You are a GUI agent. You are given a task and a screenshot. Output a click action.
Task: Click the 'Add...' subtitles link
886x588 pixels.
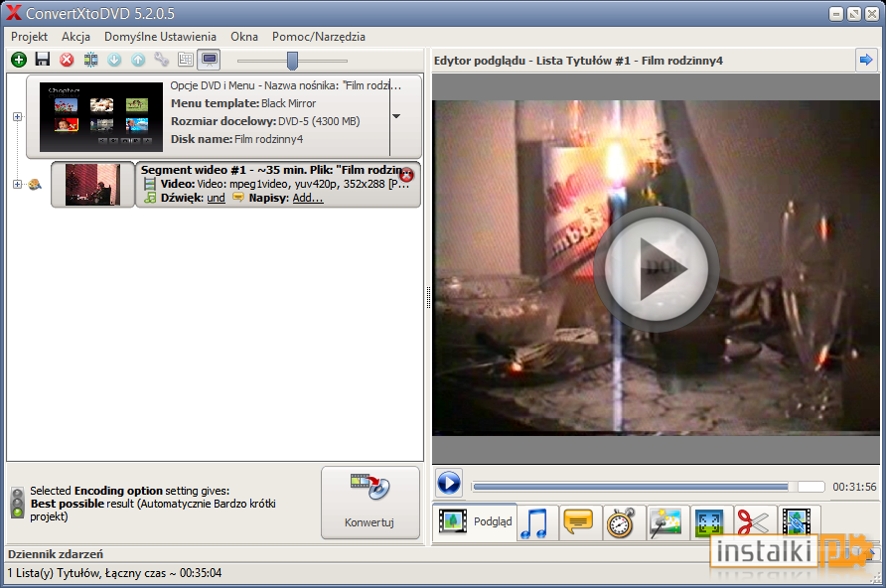tap(308, 198)
